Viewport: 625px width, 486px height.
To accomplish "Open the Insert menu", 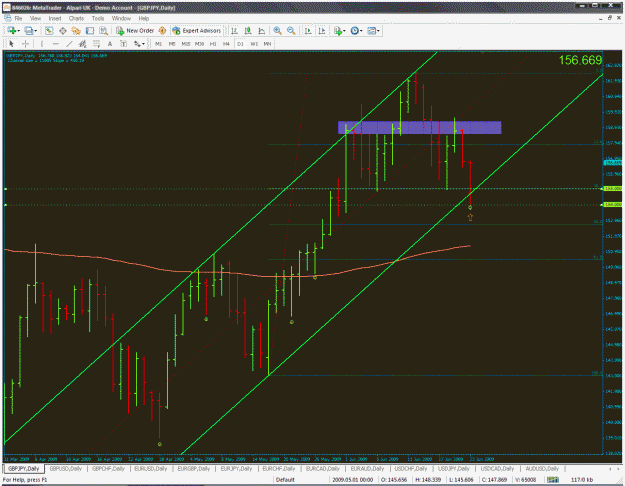I will click(x=55, y=18).
